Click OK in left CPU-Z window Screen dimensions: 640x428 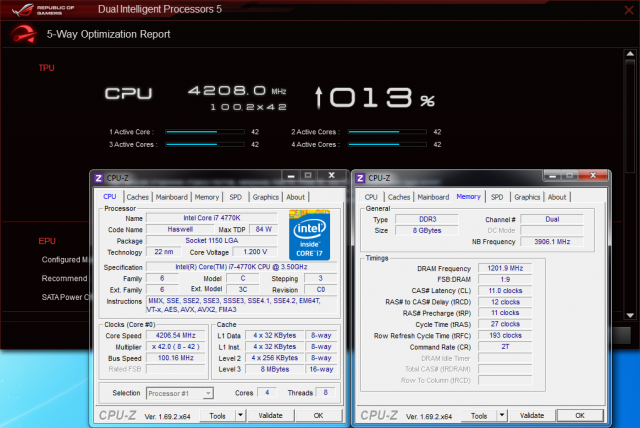click(318, 415)
